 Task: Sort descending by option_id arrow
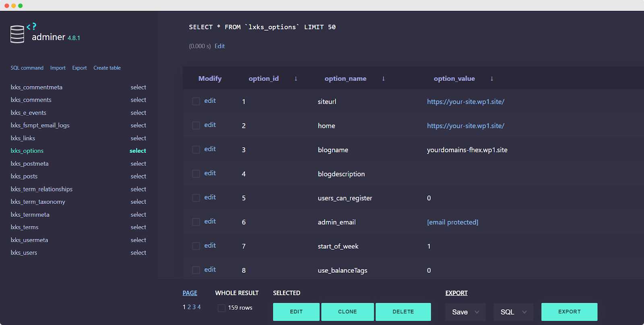296,78
